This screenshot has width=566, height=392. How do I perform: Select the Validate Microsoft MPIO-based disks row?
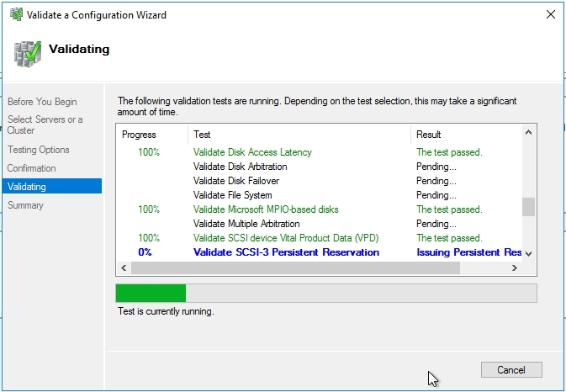tap(319, 209)
